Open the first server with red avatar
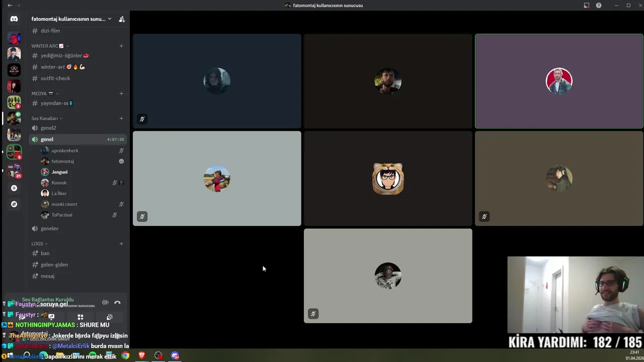 14,39
